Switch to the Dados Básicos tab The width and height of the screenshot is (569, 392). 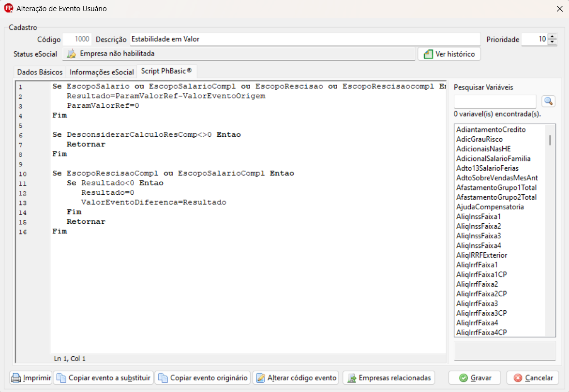click(40, 72)
